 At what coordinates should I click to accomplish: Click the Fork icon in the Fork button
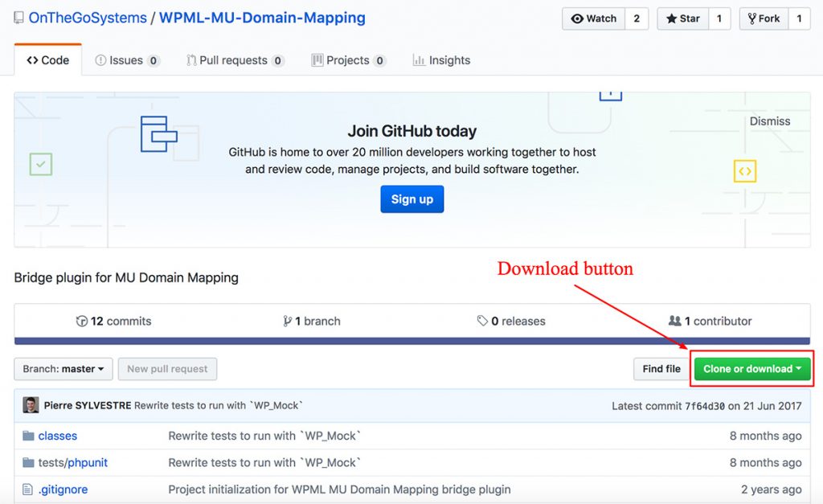[x=752, y=19]
